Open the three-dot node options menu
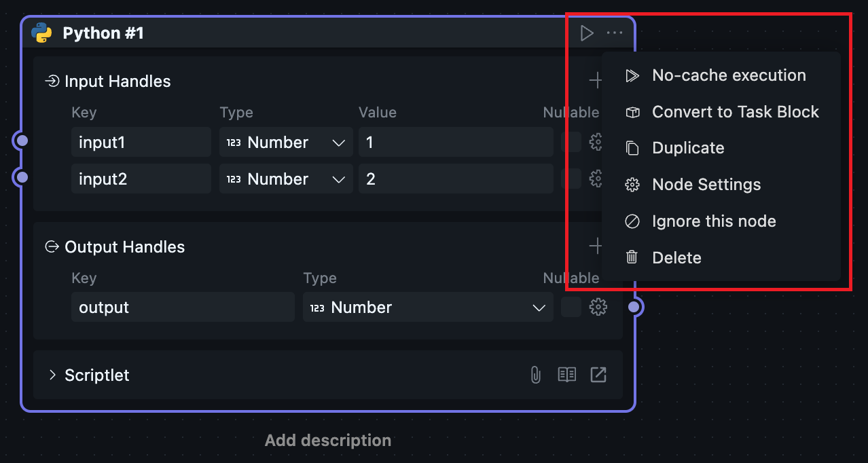This screenshot has width=868, height=463. pos(615,33)
